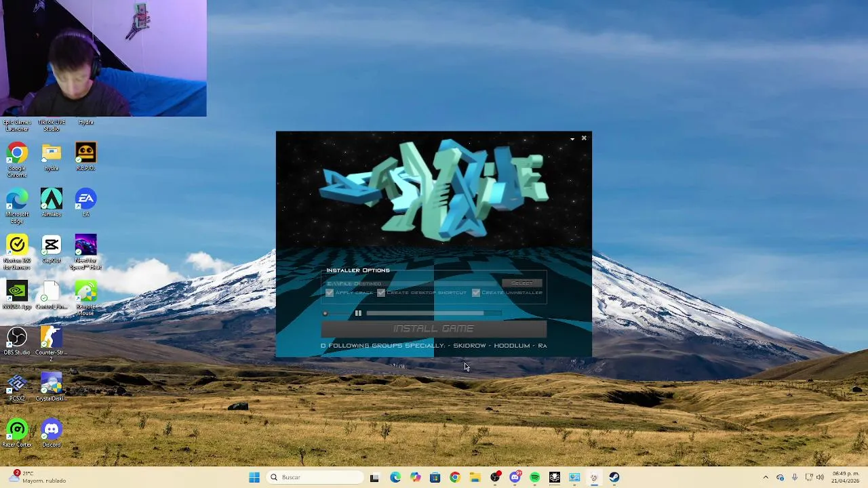Open Steam from the taskbar
The height and width of the screenshot is (488, 868).
(x=614, y=477)
